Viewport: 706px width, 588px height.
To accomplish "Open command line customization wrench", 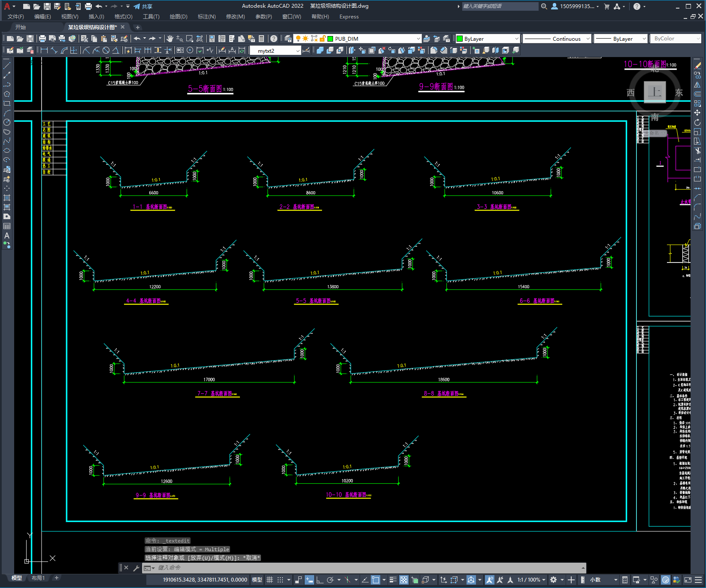I will coord(136,568).
